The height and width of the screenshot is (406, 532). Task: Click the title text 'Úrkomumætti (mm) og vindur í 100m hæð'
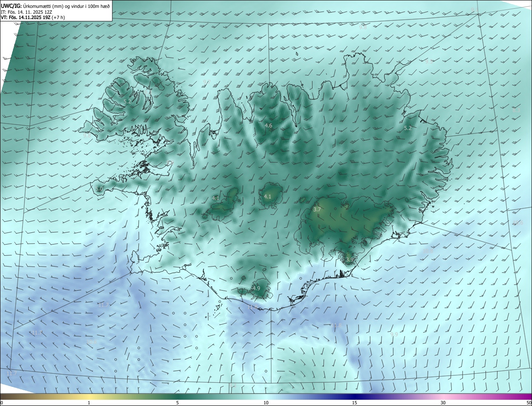(66, 6)
